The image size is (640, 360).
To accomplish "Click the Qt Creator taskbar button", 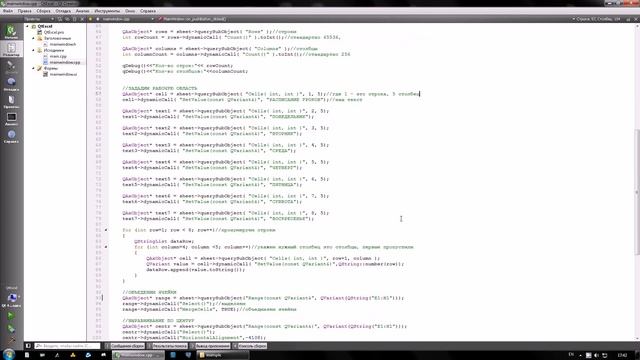I will click(x=138, y=355).
